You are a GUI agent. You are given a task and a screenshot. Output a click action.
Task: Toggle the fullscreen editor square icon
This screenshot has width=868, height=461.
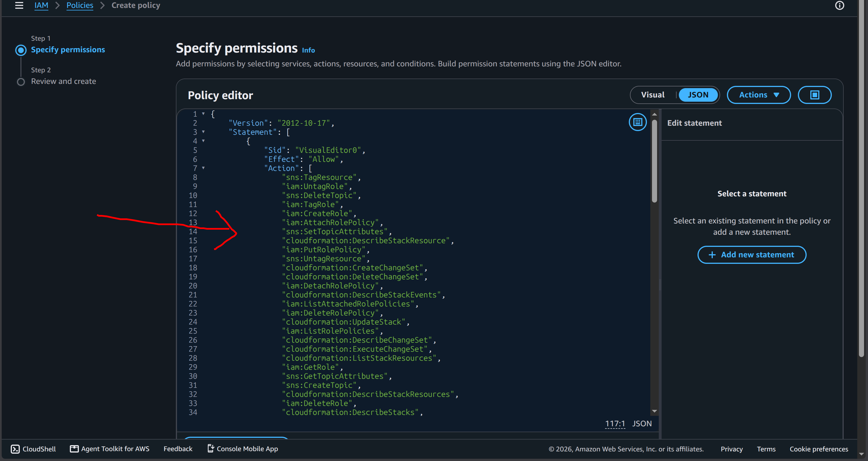click(815, 95)
